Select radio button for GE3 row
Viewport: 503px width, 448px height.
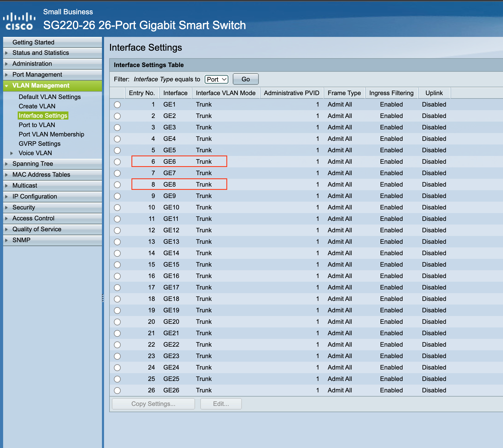pyautogui.click(x=117, y=128)
